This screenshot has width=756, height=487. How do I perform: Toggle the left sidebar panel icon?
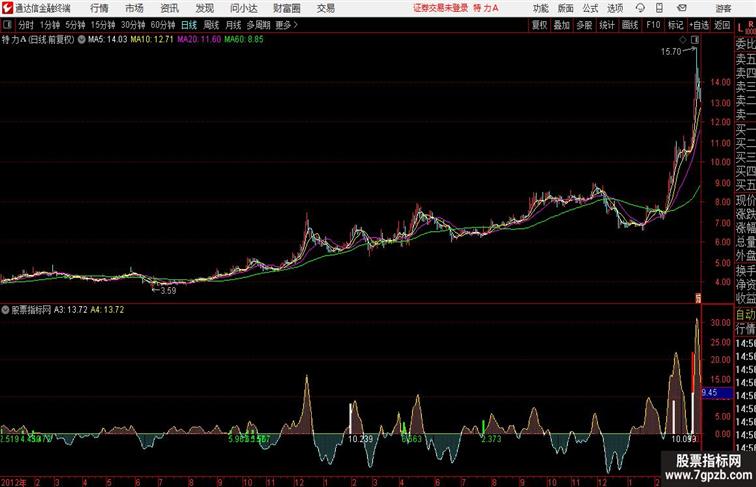coord(7,25)
